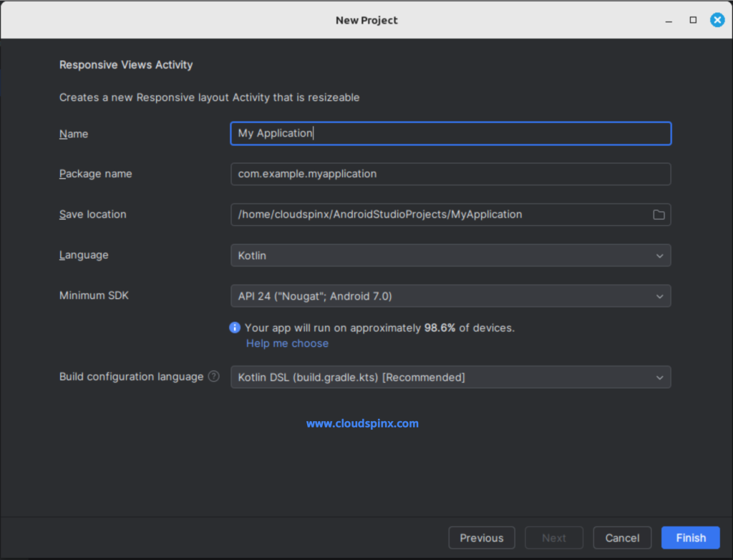Click the Help me choose link
The width and height of the screenshot is (733, 560).
[x=287, y=343]
